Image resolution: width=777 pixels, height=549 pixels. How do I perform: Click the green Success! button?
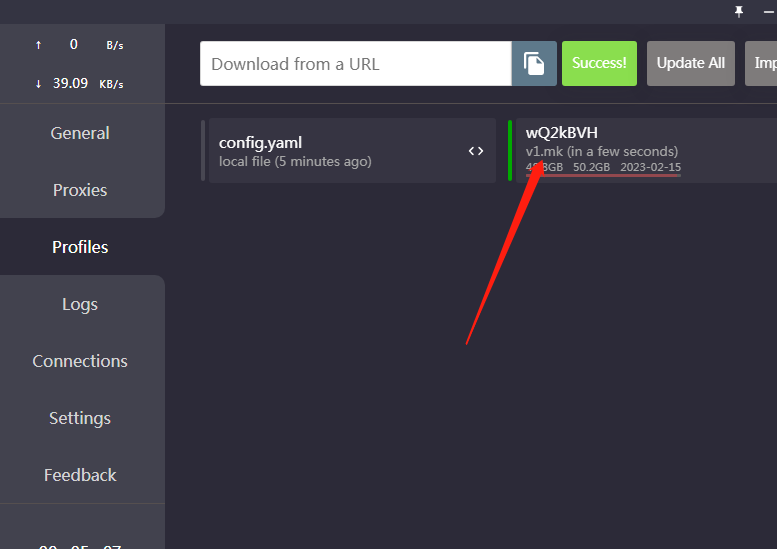(x=599, y=63)
